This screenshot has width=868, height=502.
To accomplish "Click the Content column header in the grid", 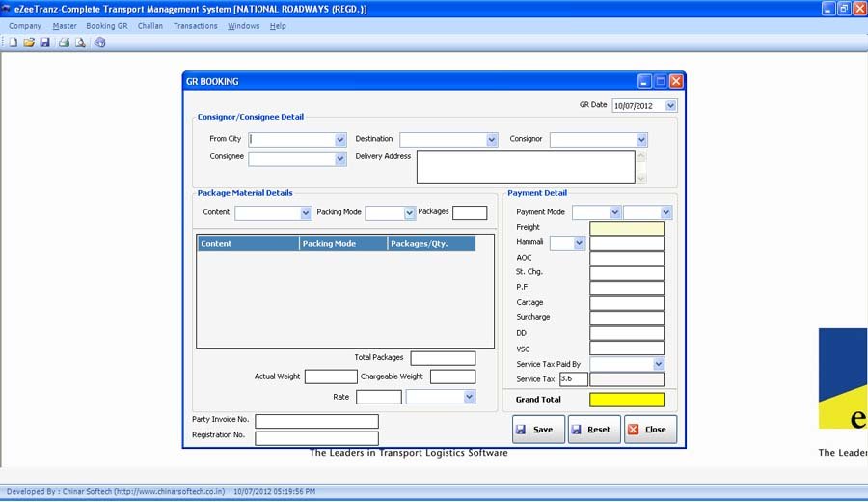I will (249, 244).
